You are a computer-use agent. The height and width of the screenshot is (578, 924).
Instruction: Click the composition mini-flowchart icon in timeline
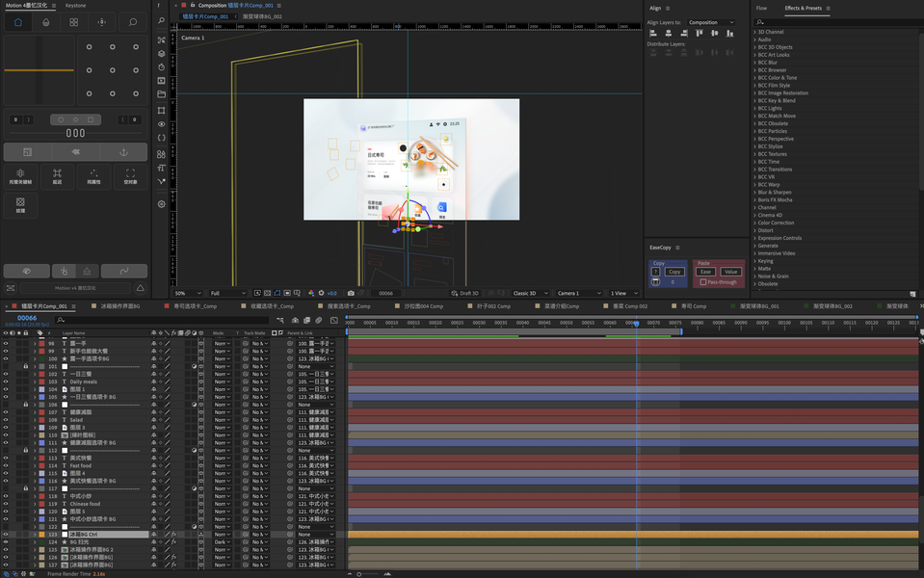coord(280,320)
